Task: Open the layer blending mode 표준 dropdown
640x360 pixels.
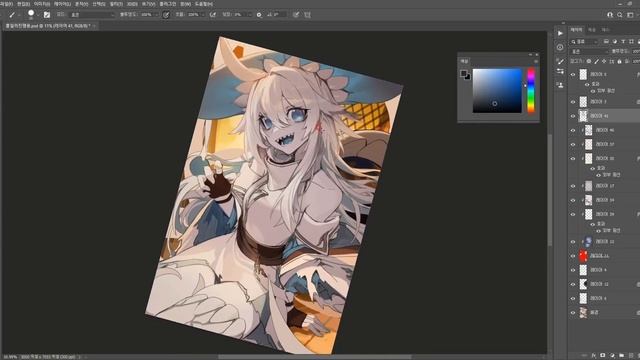Action: tap(589, 51)
